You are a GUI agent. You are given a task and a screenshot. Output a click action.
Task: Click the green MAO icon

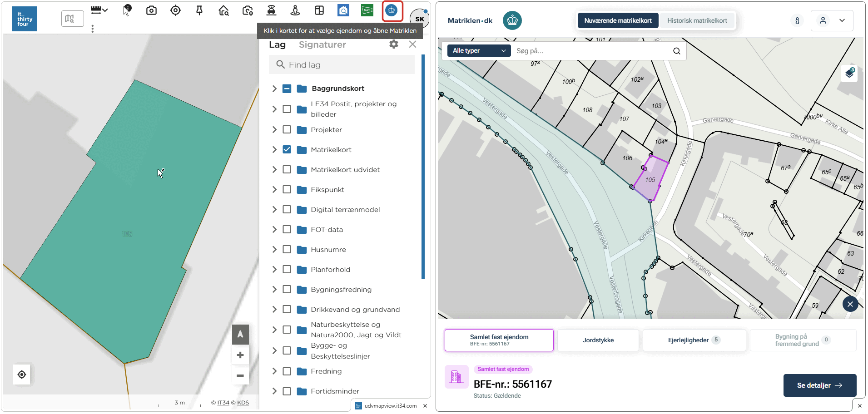coord(367,10)
